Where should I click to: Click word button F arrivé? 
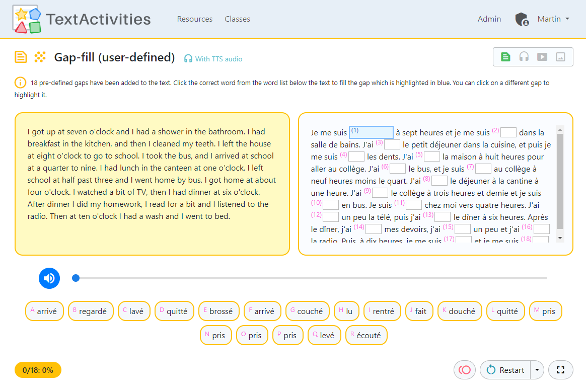click(262, 311)
